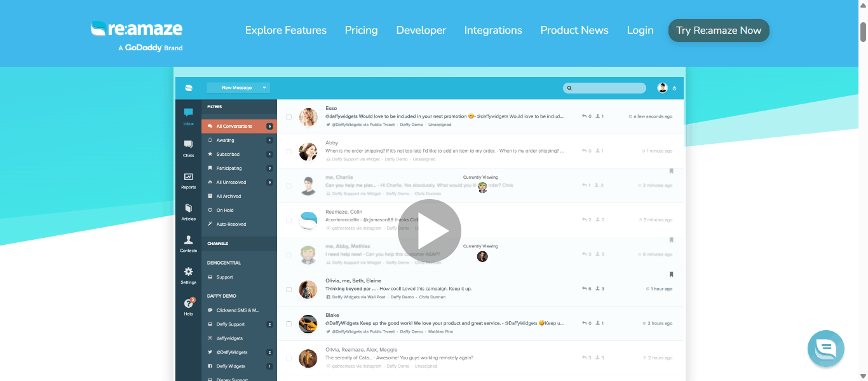Go to Pricing page
This screenshot has height=381, width=868.
coord(361,30)
